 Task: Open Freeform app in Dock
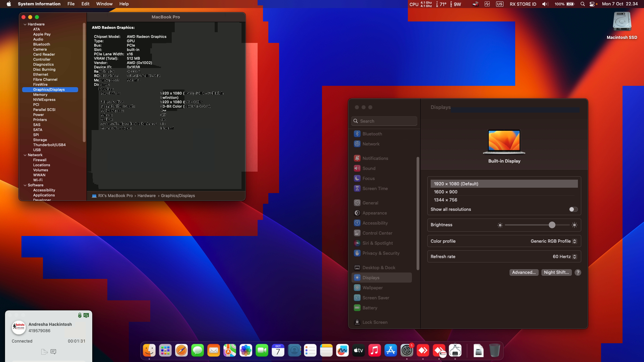tap(342, 351)
